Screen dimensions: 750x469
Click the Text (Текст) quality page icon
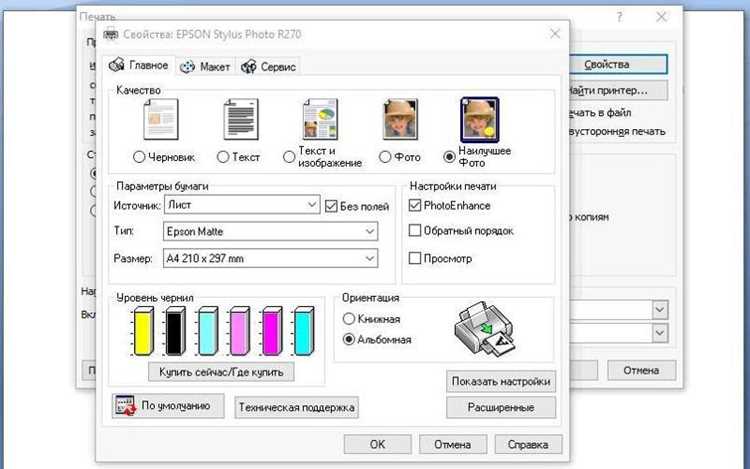click(x=241, y=119)
